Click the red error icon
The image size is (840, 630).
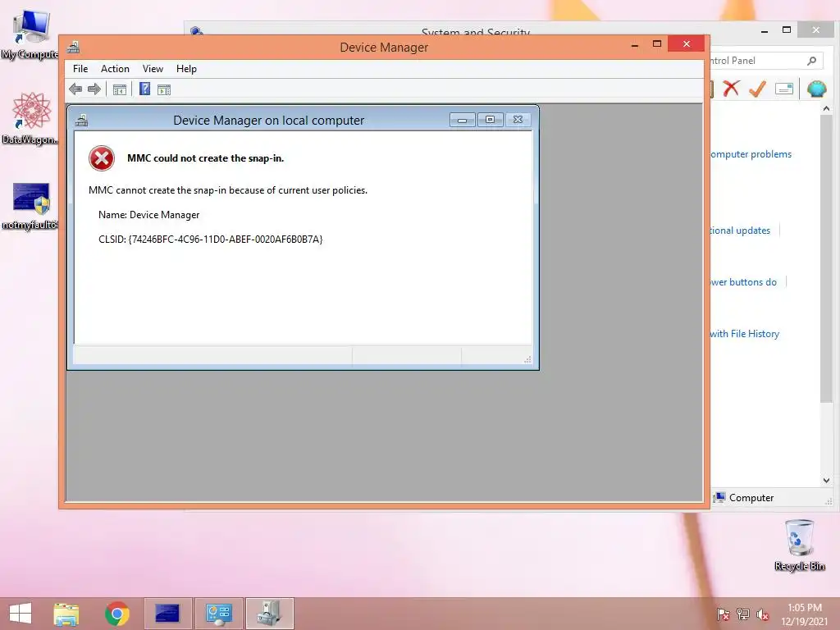[102, 158]
